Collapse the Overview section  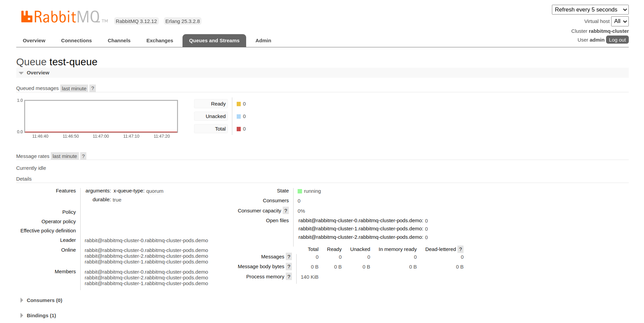[38, 73]
